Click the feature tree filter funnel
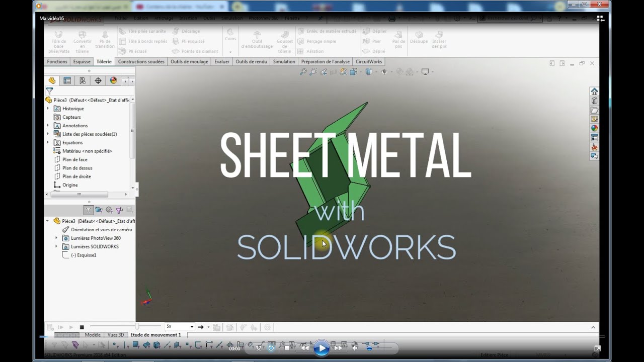The image size is (644, 362). coord(50,91)
